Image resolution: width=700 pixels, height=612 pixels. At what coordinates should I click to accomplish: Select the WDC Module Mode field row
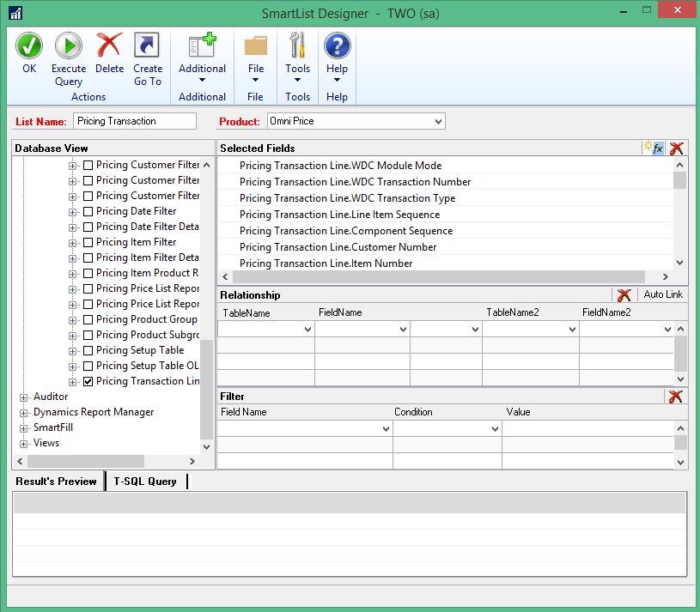click(445, 166)
